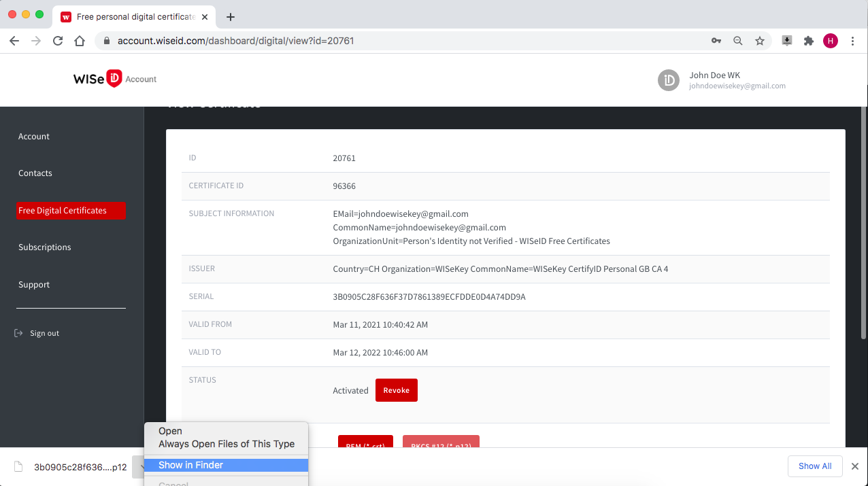
Task: Open the Extensions puzzle icon
Action: [x=809, y=41]
